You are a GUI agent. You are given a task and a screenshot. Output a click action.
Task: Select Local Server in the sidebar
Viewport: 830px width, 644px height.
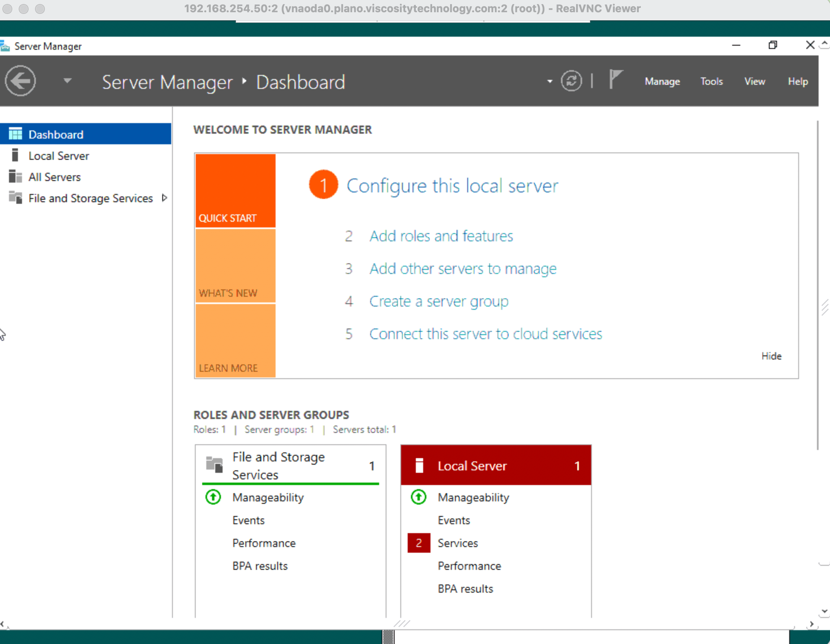tap(86, 156)
